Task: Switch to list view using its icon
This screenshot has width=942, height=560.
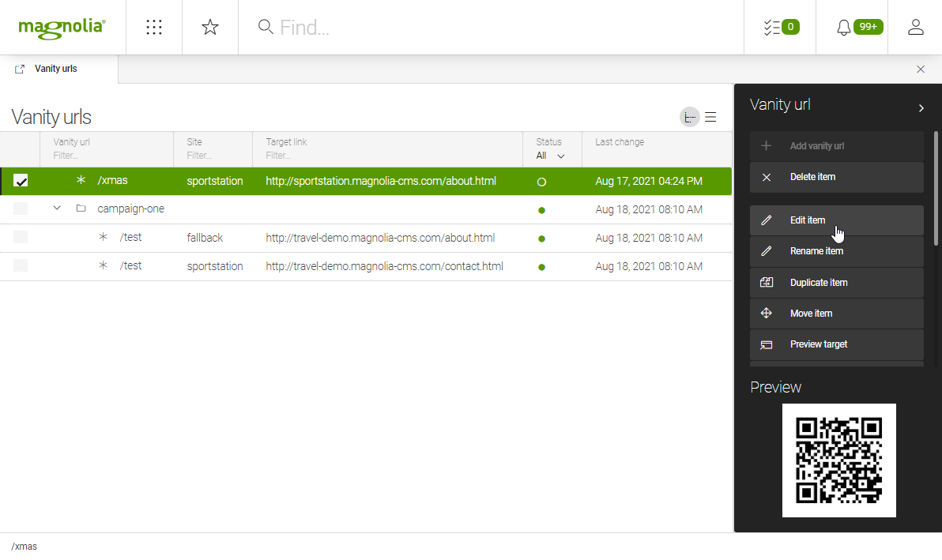Action: coord(710,116)
